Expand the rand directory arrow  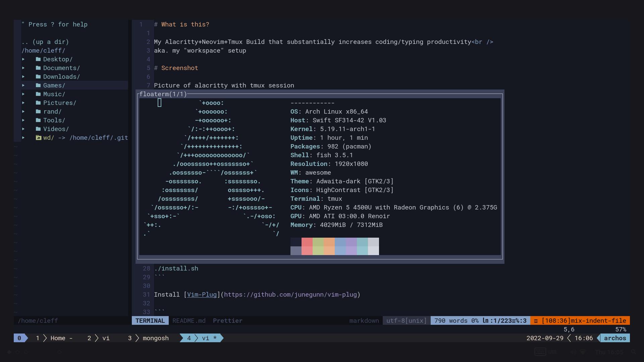click(x=23, y=112)
